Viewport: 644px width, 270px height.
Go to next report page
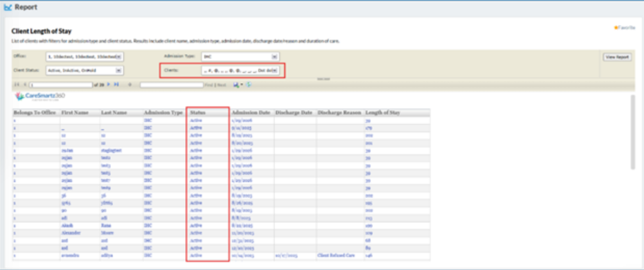[109, 84]
